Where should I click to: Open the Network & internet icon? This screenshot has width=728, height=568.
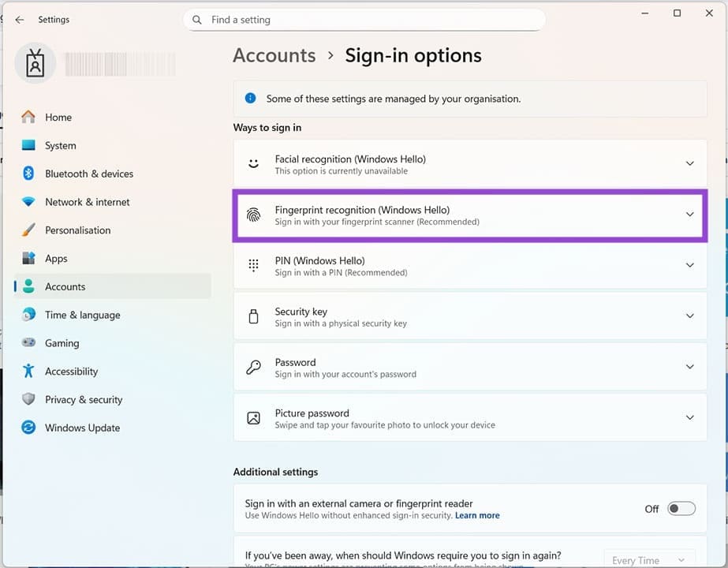click(x=28, y=202)
